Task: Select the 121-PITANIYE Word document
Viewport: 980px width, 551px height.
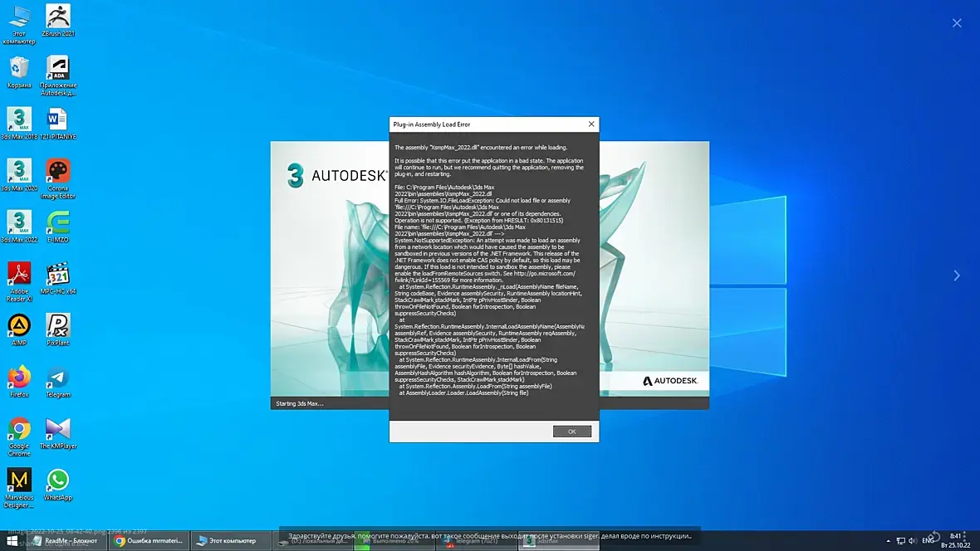Action: pos(58,123)
